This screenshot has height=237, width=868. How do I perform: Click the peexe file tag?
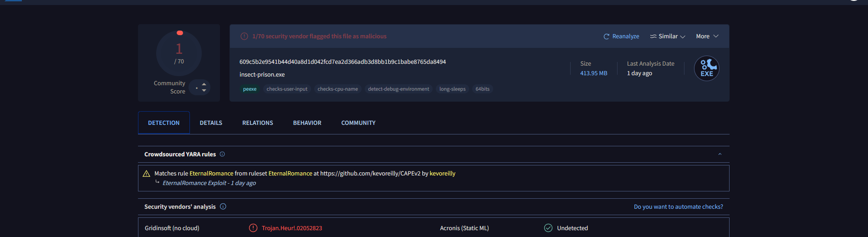pos(250,89)
